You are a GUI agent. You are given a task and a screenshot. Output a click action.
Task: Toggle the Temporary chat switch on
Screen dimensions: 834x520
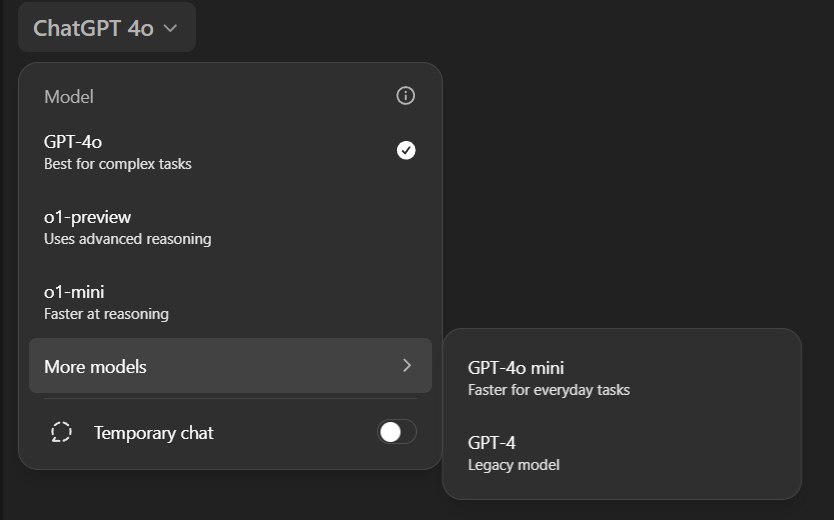[x=396, y=432]
